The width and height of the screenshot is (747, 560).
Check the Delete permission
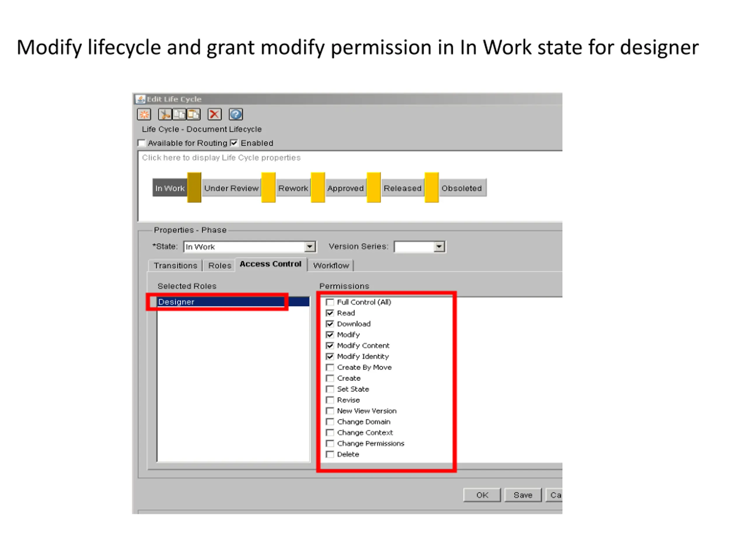(330, 454)
